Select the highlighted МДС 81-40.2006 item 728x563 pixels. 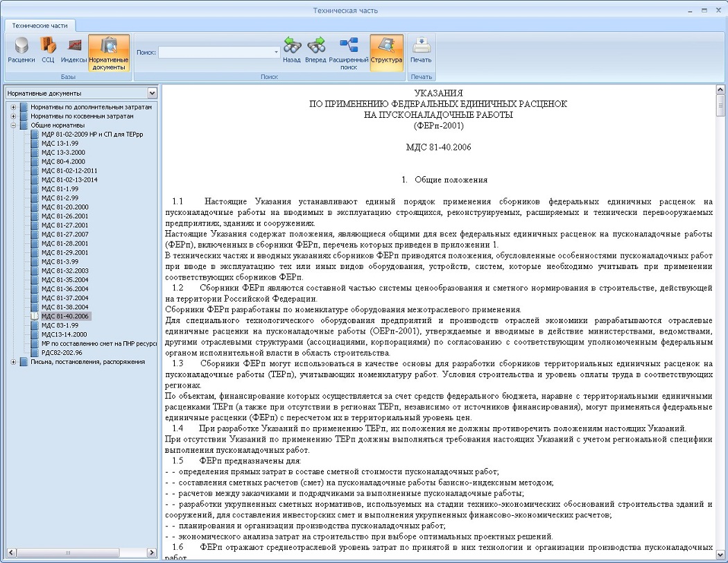coord(65,317)
